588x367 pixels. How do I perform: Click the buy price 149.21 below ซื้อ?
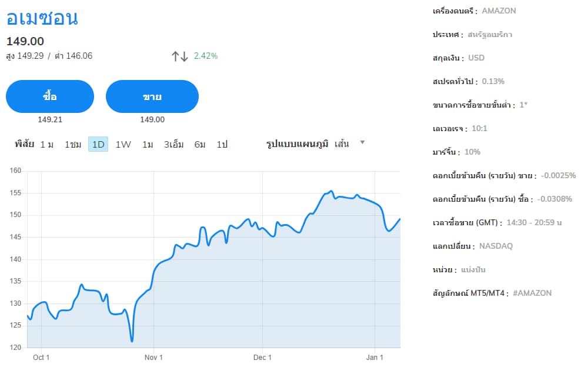click(49, 119)
